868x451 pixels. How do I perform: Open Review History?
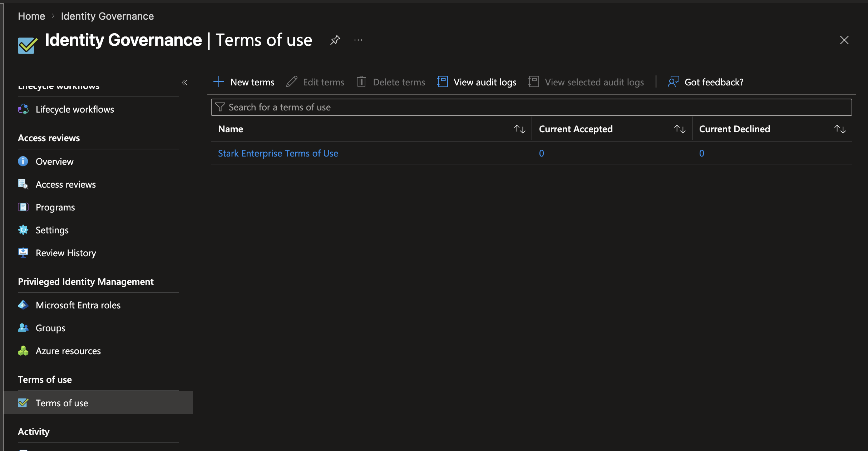pyautogui.click(x=66, y=253)
